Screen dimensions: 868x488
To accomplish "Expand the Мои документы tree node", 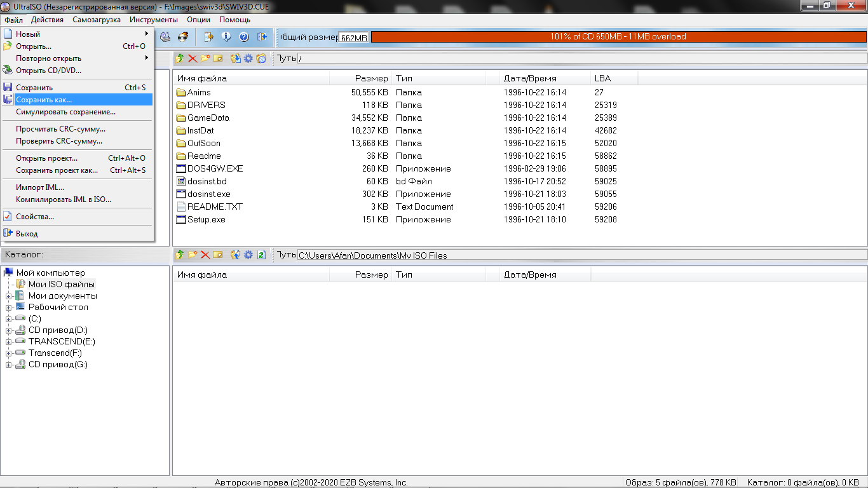I will [9, 296].
